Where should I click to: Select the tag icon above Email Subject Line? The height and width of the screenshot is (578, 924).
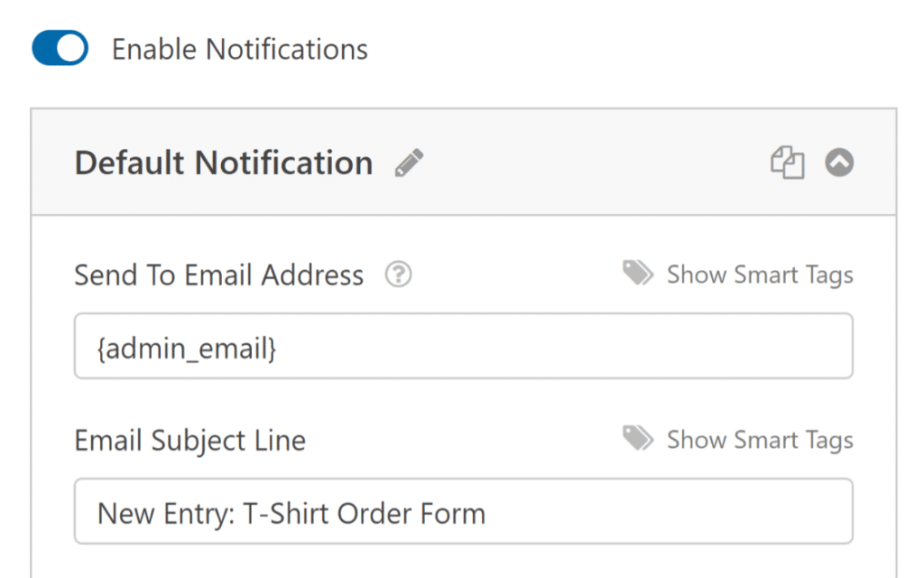(x=638, y=439)
